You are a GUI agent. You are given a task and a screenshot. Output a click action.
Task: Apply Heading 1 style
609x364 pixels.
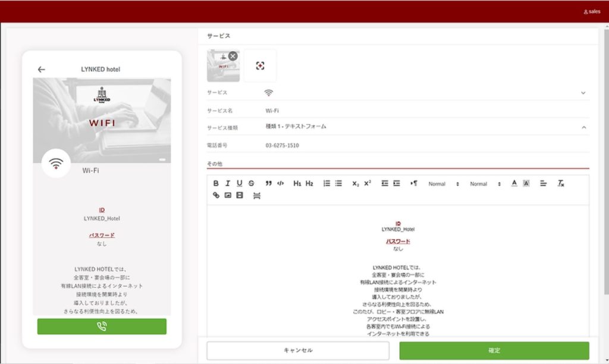coord(297,183)
